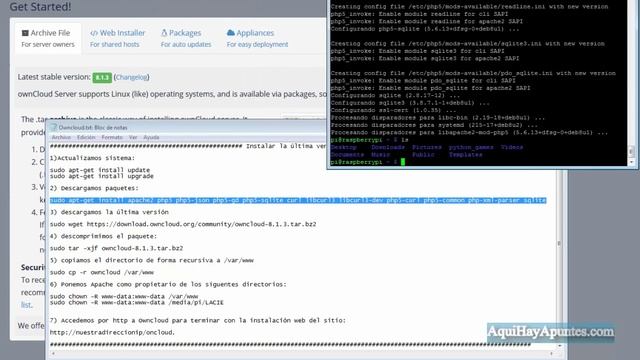Click Notepad's horizontal scroll left arrow
Screen dimensions: 640x360
click(53, 353)
